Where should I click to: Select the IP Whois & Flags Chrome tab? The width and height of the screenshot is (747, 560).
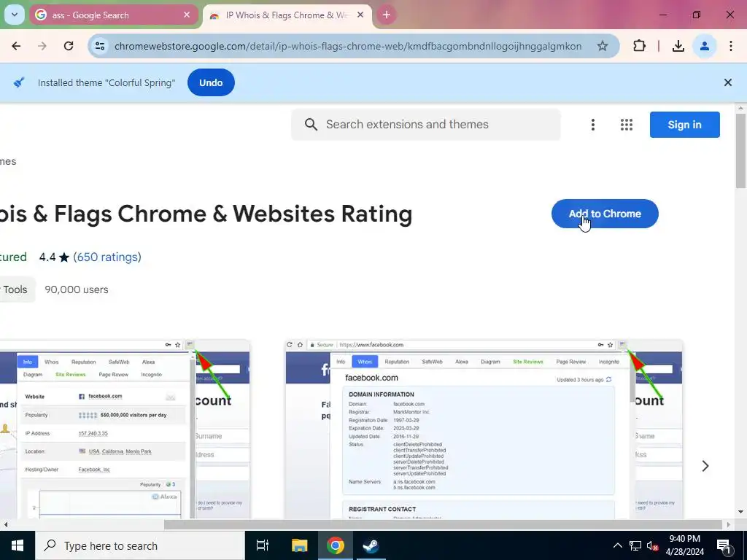(x=287, y=15)
